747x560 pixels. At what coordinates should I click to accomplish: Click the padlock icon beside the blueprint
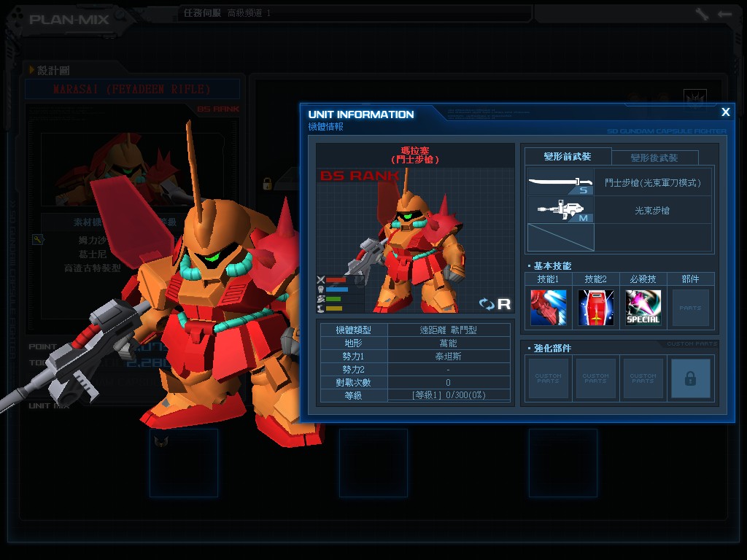point(267,183)
